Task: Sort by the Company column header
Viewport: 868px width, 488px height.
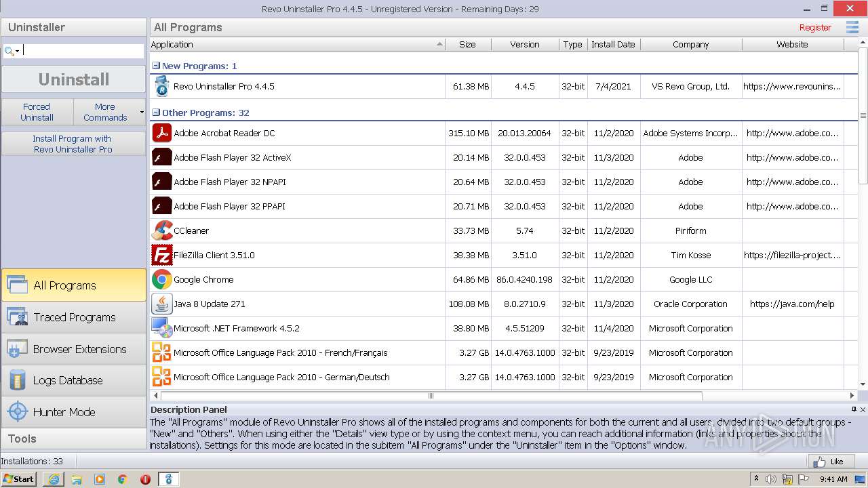Action: (691, 44)
